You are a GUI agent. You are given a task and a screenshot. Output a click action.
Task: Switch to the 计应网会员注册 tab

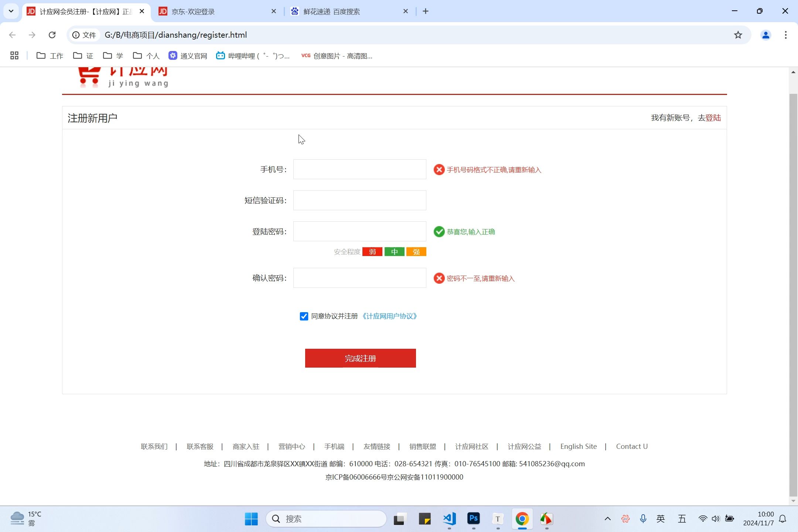[x=86, y=11]
